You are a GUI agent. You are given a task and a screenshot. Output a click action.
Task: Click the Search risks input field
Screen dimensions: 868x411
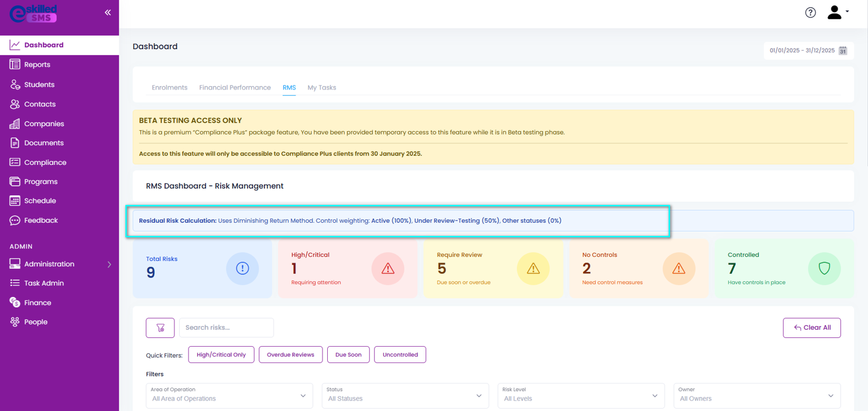pos(227,328)
